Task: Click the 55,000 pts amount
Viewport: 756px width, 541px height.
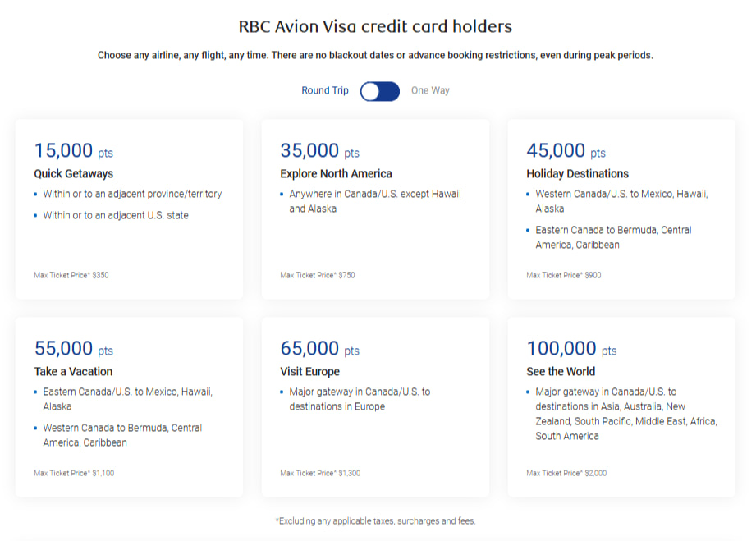Action: coord(73,349)
